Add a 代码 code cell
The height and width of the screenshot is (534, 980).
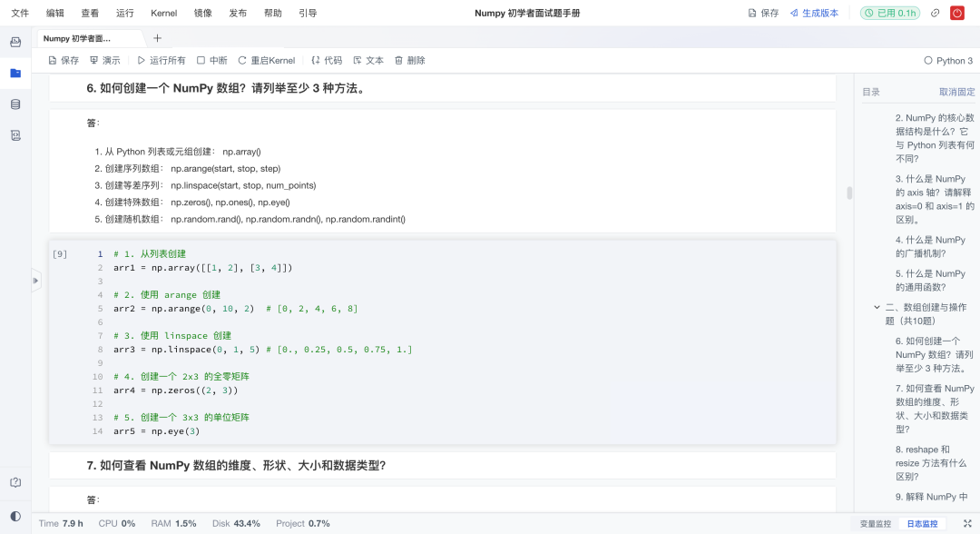coord(327,60)
